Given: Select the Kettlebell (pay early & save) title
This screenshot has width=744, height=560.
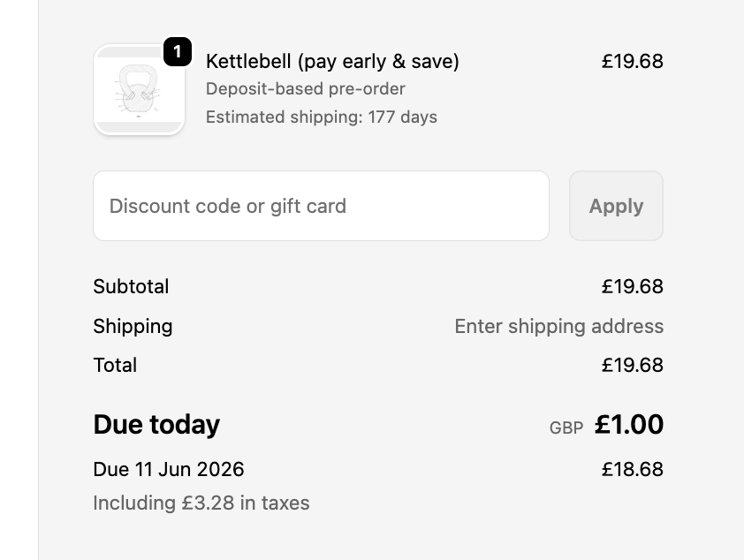Looking at the screenshot, I should 332,62.
